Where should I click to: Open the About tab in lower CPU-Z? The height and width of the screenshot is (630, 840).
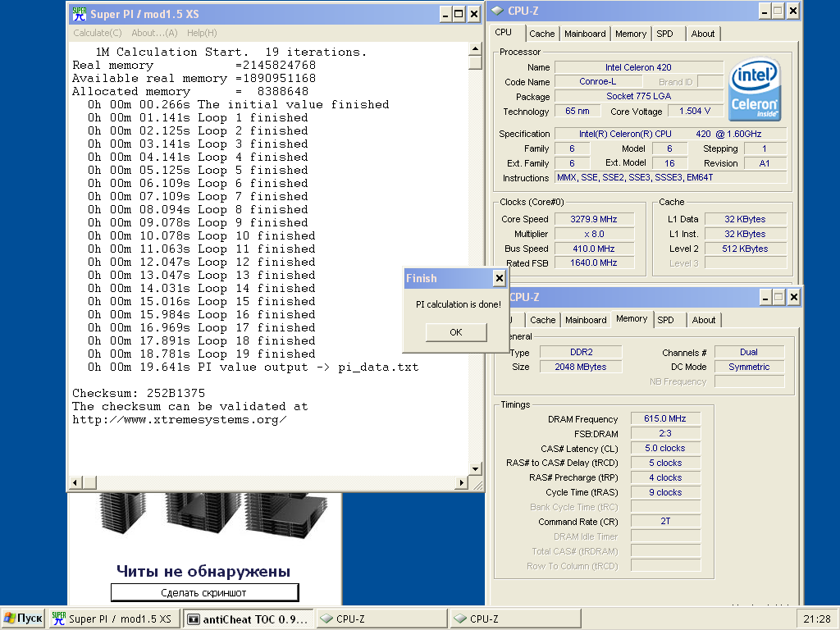(x=703, y=320)
